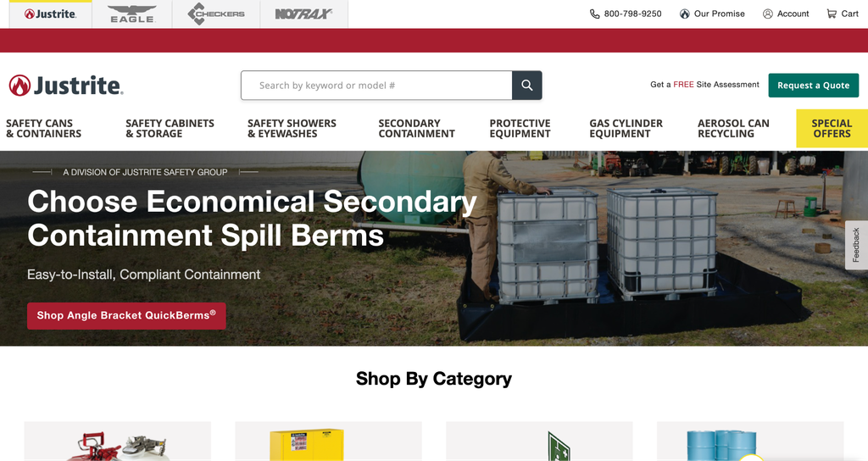Click Request a Quote button
The height and width of the screenshot is (461, 868).
tap(813, 86)
